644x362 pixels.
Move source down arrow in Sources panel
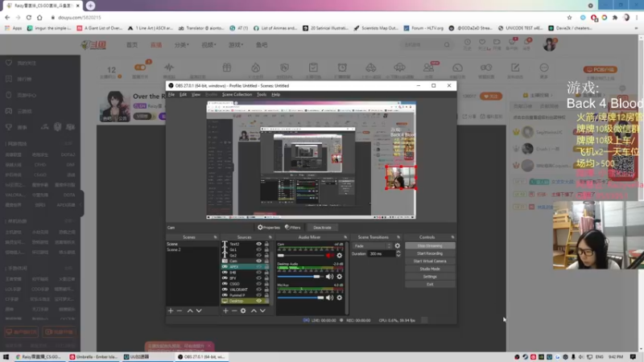[x=262, y=311]
